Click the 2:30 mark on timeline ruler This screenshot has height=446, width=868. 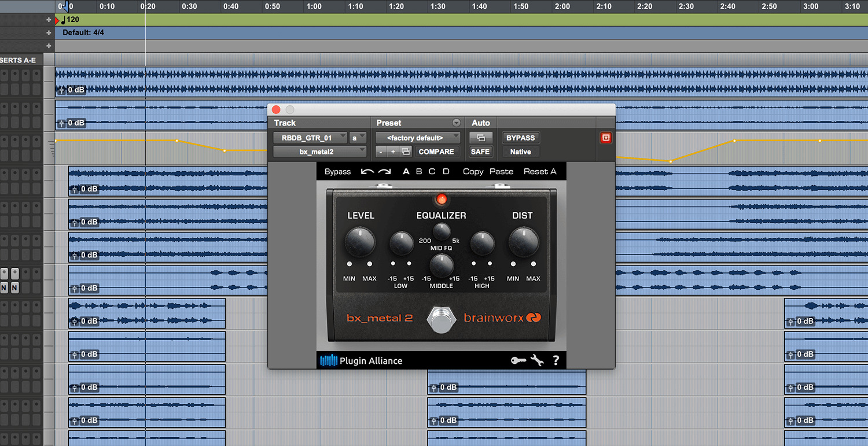click(686, 6)
